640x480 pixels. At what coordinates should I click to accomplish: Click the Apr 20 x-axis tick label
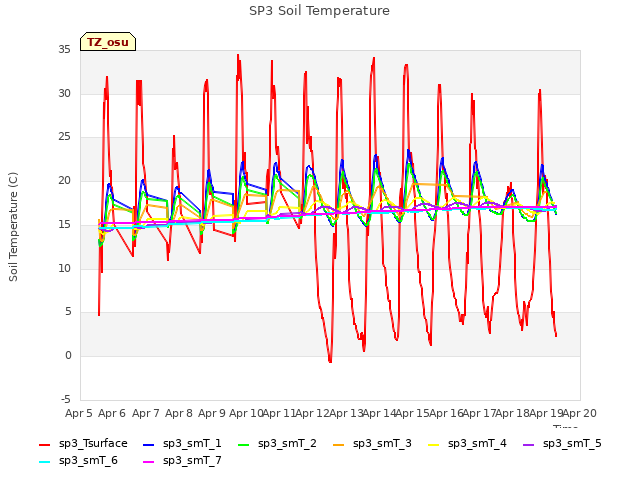580,413
